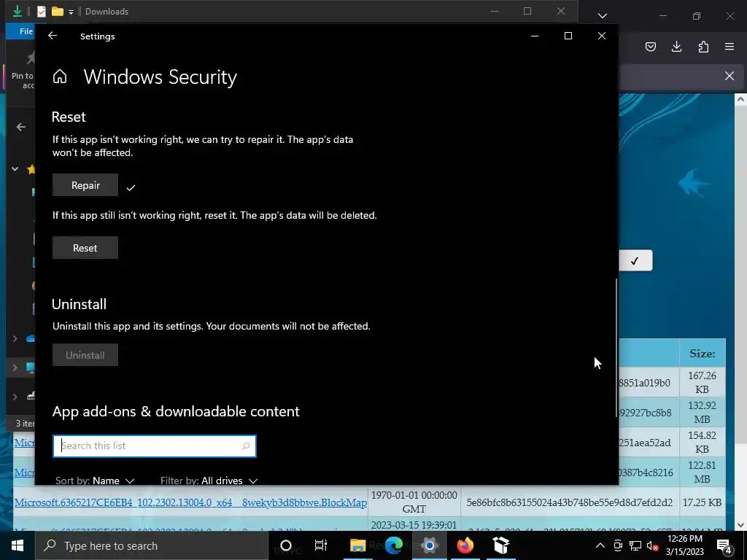Screen dimensions: 747x560
Task: Click the magnifier icon in add-ons search box
Action: 246,446
